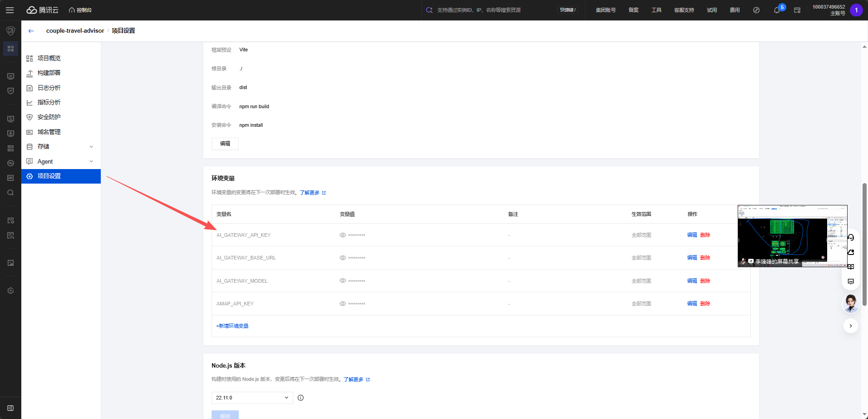The width and height of the screenshot is (868, 419).
Task: Edit the AMAP_API_KEY variable
Action: point(692,304)
